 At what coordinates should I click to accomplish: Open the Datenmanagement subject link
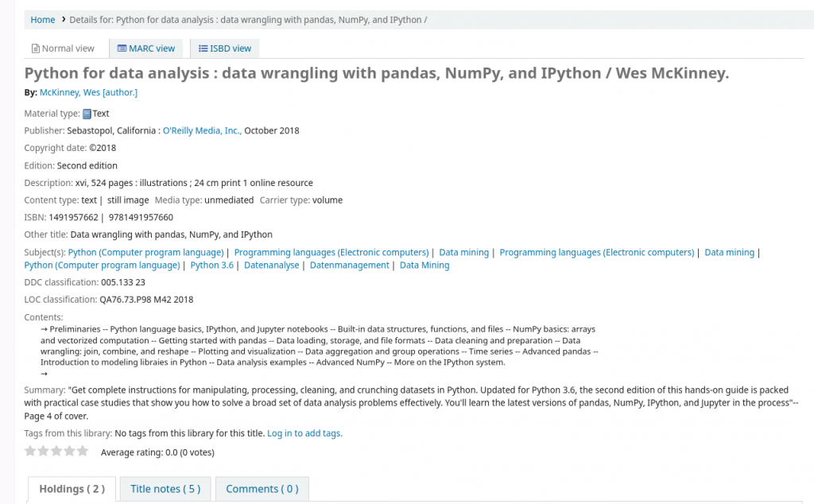350,266
